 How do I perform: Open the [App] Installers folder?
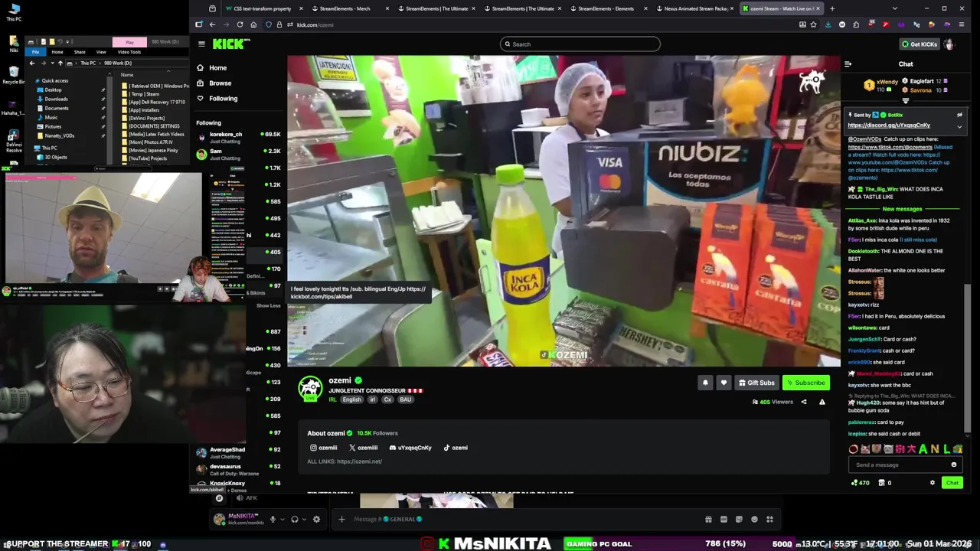click(144, 110)
